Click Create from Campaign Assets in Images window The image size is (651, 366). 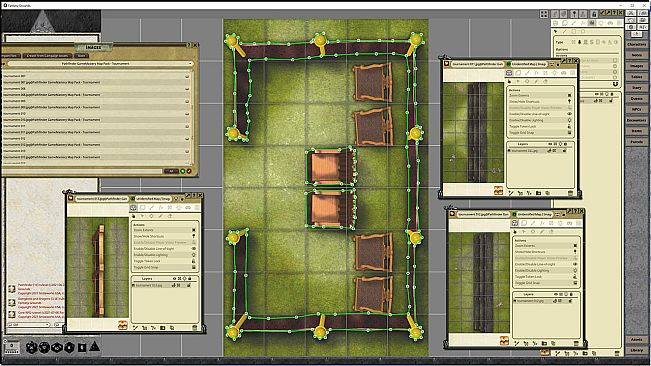[x=47, y=56]
